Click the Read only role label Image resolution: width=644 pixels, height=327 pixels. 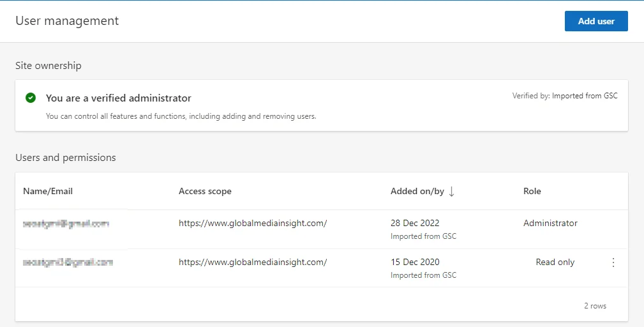pyautogui.click(x=555, y=262)
